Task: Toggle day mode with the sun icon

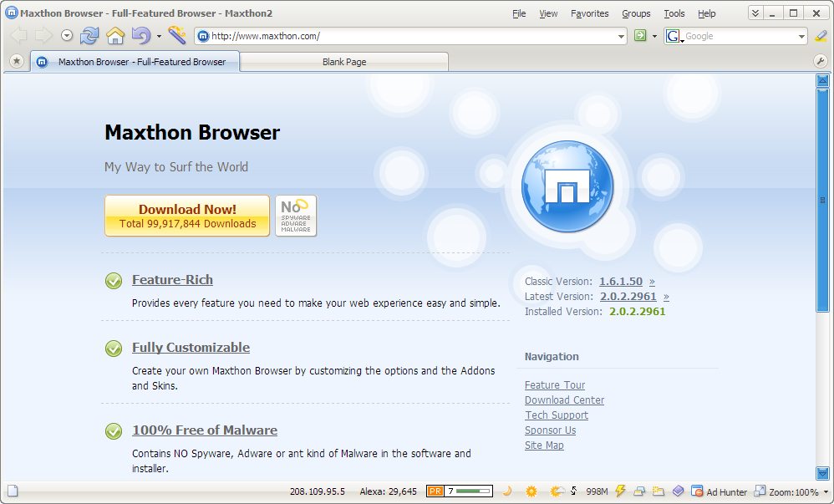Action: point(530,491)
